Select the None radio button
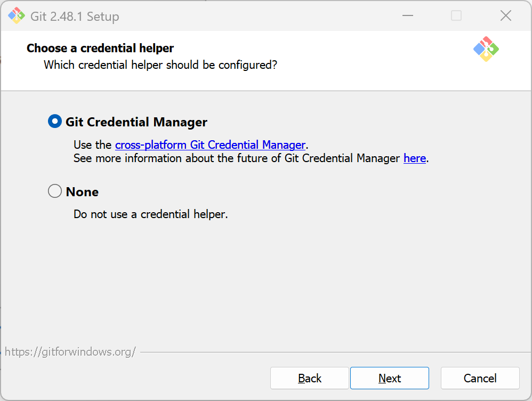Image resolution: width=532 pixels, height=401 pixels. pyautogui.click(x=55, y=191)
